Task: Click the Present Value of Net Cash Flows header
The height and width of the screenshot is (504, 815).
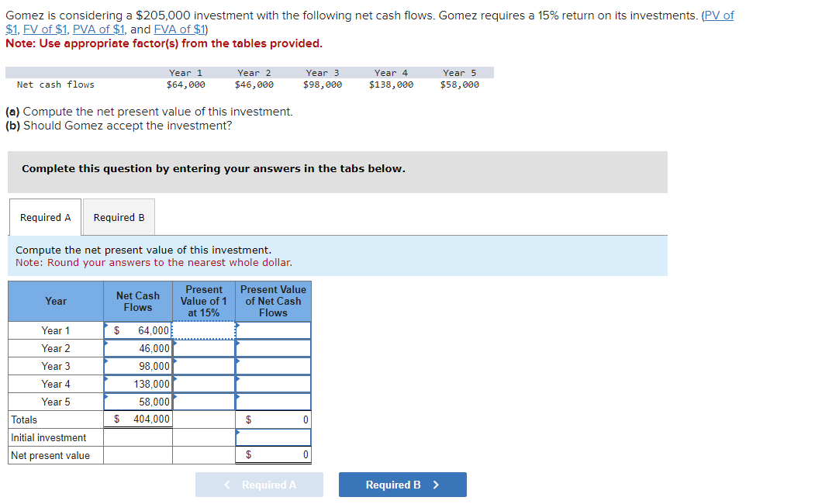Action: [274, 302]
